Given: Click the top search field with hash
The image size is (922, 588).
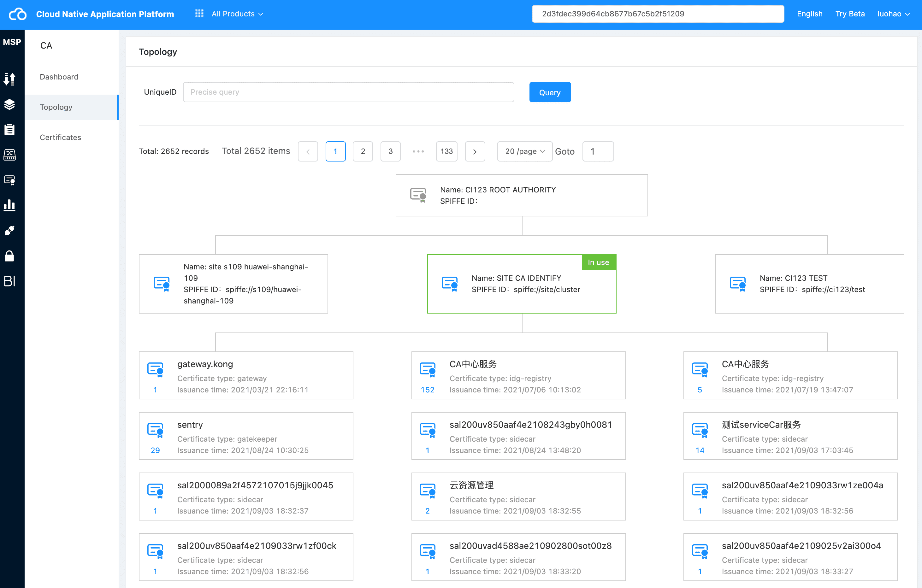Looking at the screenshot, I should (x=658, y=14).
